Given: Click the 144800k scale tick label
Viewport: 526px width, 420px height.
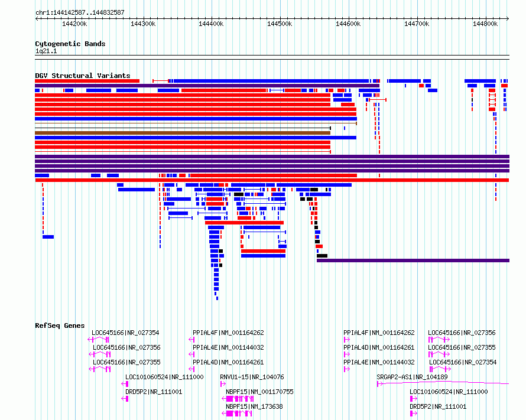Looking at the screenshot, I should pos(485,24).
